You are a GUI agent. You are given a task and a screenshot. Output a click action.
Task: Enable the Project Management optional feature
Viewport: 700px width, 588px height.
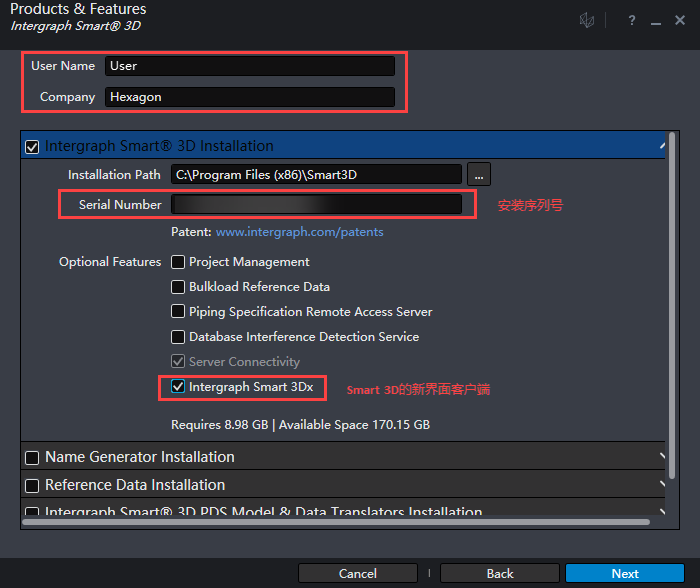[178, 262]
